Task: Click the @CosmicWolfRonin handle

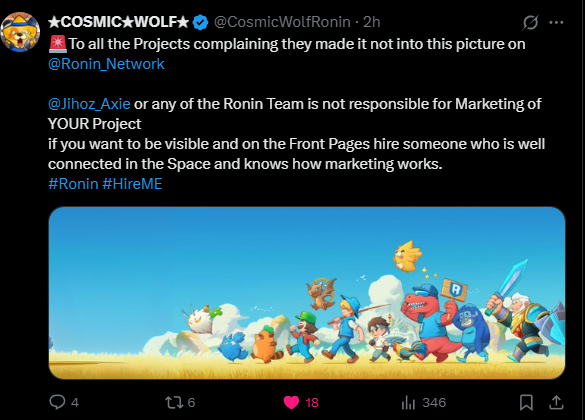Action: coord(282,22)
